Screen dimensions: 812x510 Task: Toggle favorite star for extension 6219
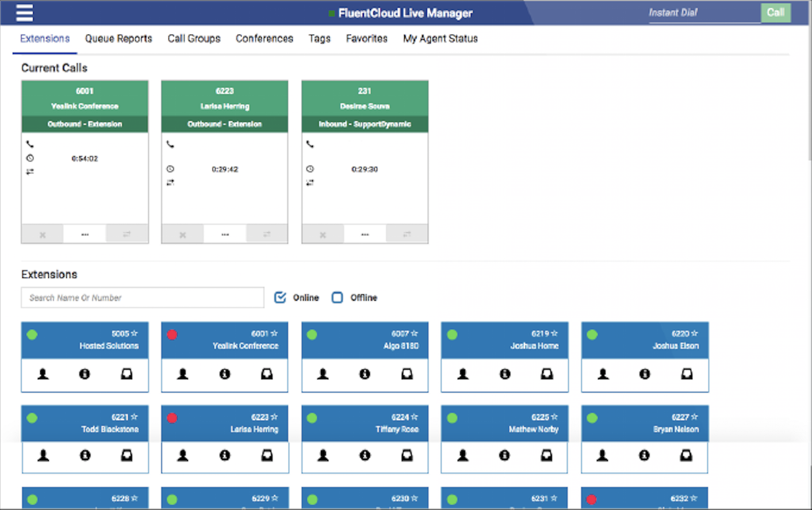(554, 333)
